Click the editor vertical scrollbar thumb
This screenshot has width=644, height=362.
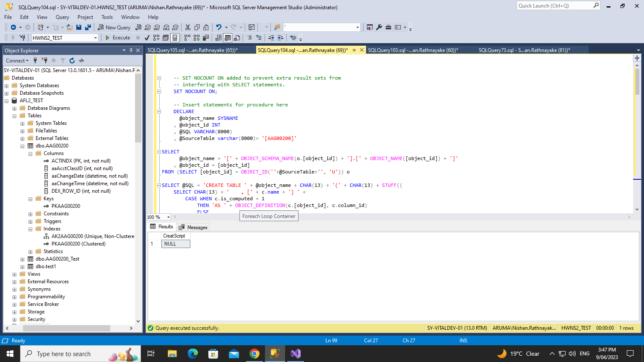637,82
